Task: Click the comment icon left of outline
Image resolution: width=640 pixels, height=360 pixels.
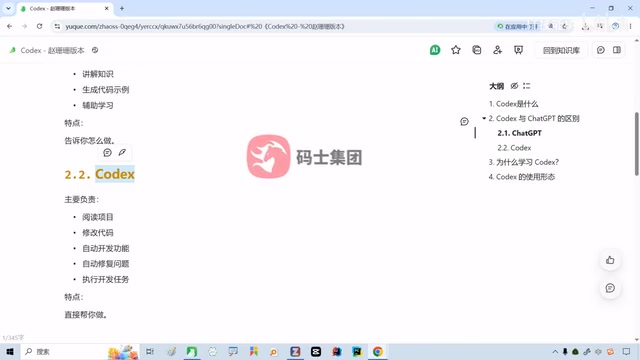Action: pyautogui.click(x=464, y=122)
